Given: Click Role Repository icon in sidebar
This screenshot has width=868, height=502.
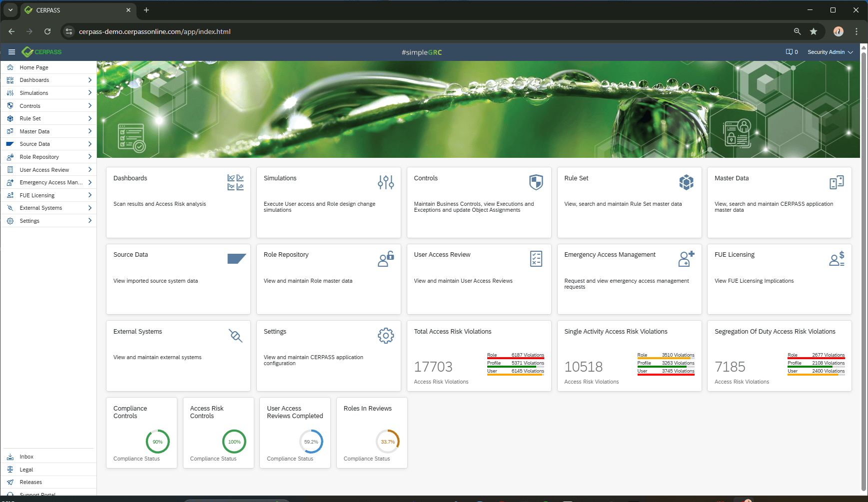Looking at the screenshot, I should pos(10,157).
